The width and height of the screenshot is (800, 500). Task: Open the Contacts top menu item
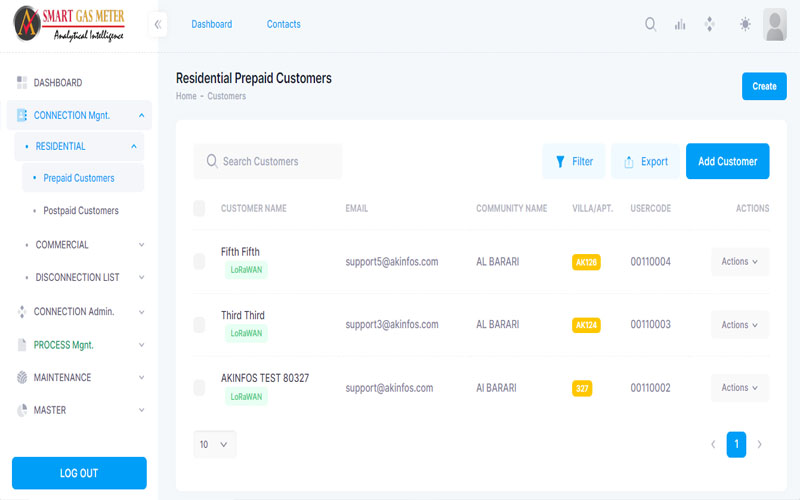(x=283, y=24)
